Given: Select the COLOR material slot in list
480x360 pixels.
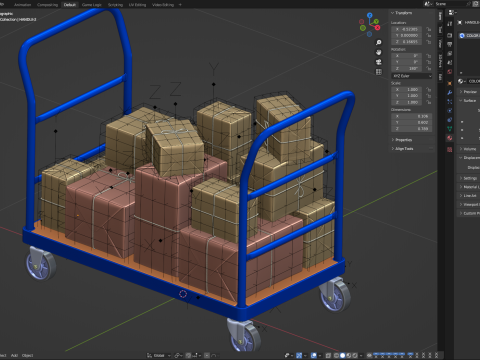Looking at the screenshot, I should [469, 35].
